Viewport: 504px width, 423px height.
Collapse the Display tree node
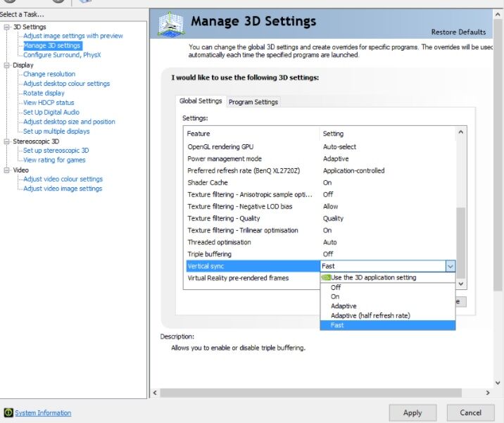[7, 65]
